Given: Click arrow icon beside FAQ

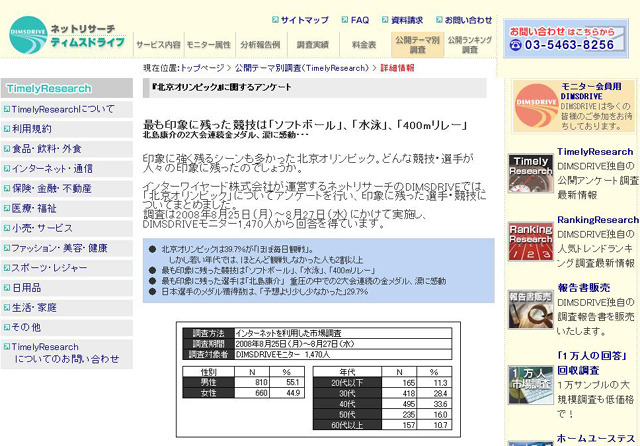Looking at the screenshot, I should pyautogui.click(x=345, y=20).
